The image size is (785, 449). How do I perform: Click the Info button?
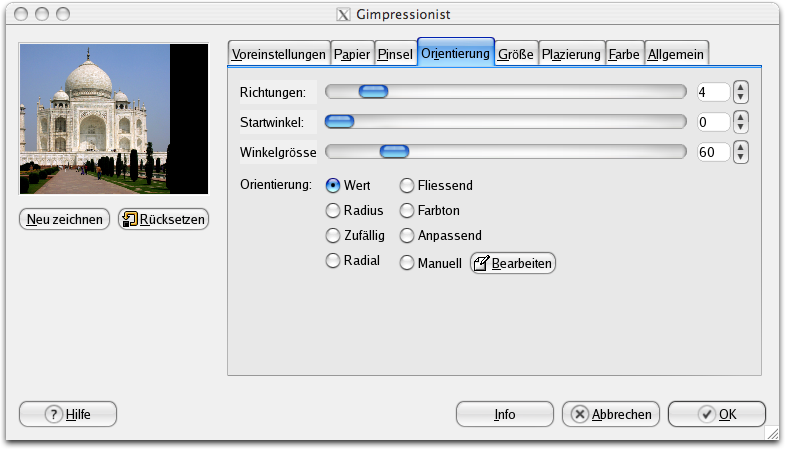point(505,414)
